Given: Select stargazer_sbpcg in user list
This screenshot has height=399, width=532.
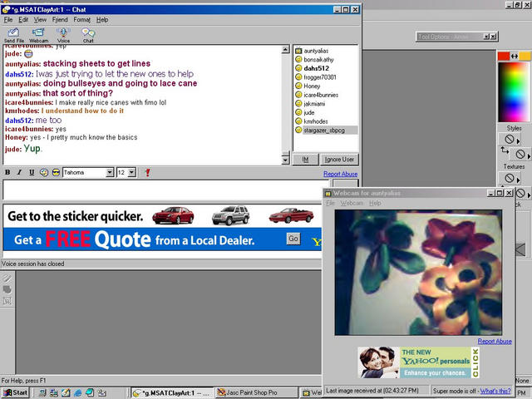Looking at the screenshot, I should click(324, 130).
